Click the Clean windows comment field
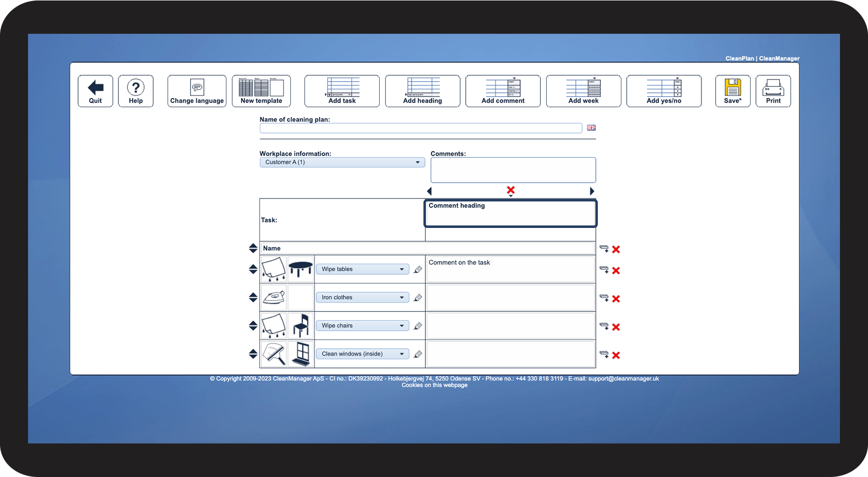868x477 pixels. pyautogui.click(x=511, y=354)
